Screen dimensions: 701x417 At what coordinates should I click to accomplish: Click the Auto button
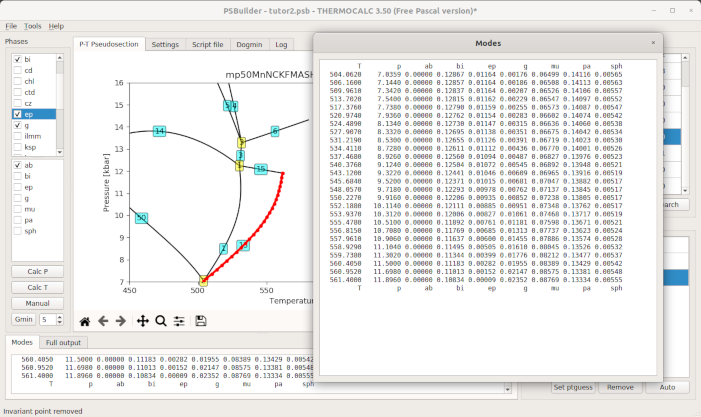pyautogui.click(x=667, y=388)
